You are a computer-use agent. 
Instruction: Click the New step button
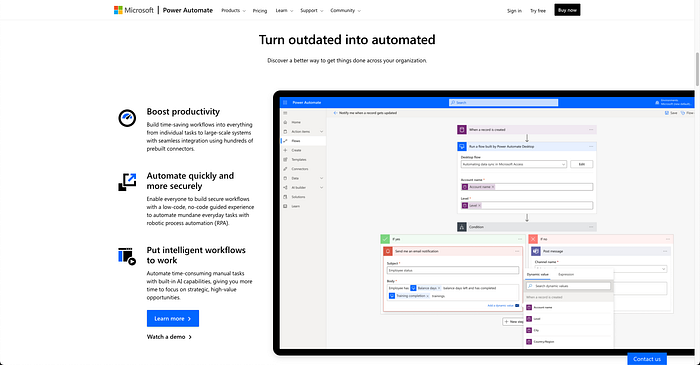(x=513, y=322)
